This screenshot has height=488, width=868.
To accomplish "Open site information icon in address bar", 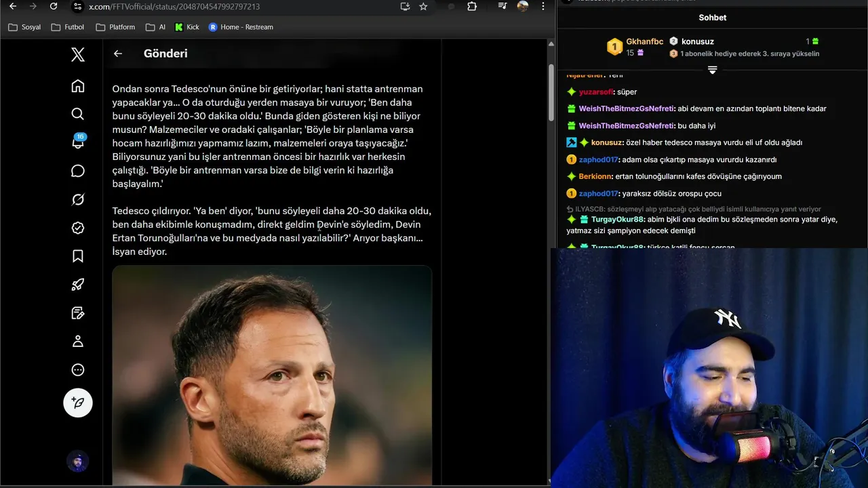I will (78, 7).
